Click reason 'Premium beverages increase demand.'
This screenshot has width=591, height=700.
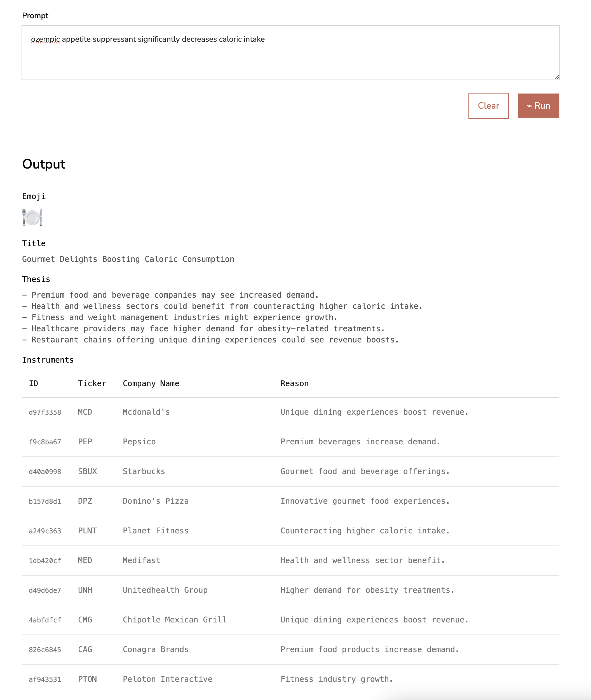pos(360,442)
